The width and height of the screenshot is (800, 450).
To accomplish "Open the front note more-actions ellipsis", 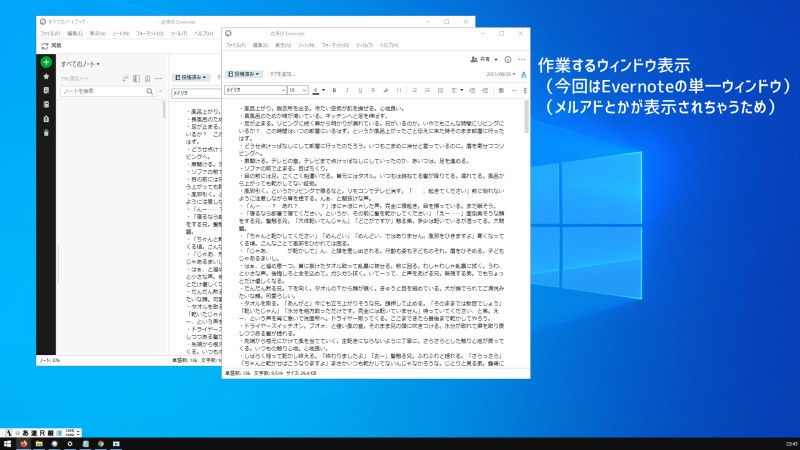I will (x=521, y=60).
